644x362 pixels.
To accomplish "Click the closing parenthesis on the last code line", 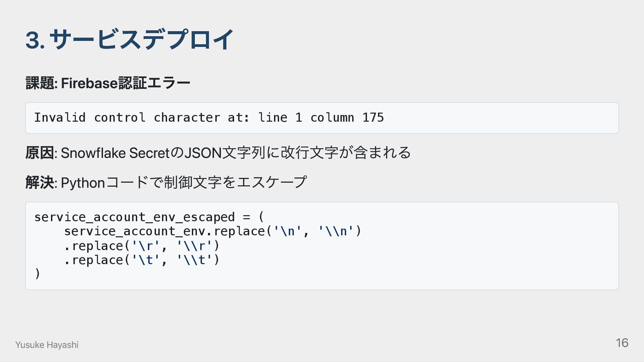I will pos(37,274).
